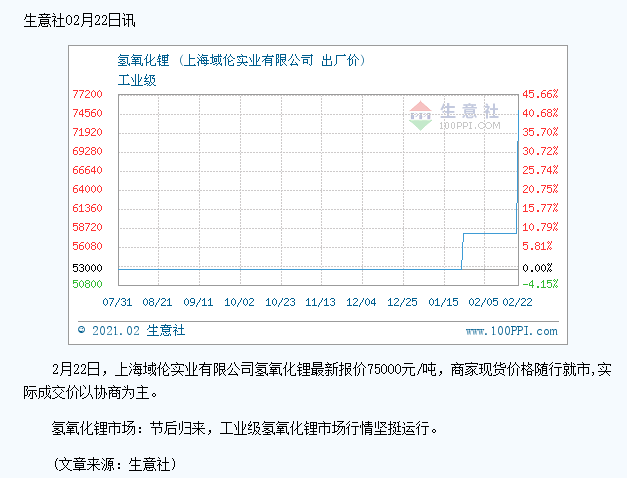
Task: Click the percent label 20.75%
Action: click(540, 189)
